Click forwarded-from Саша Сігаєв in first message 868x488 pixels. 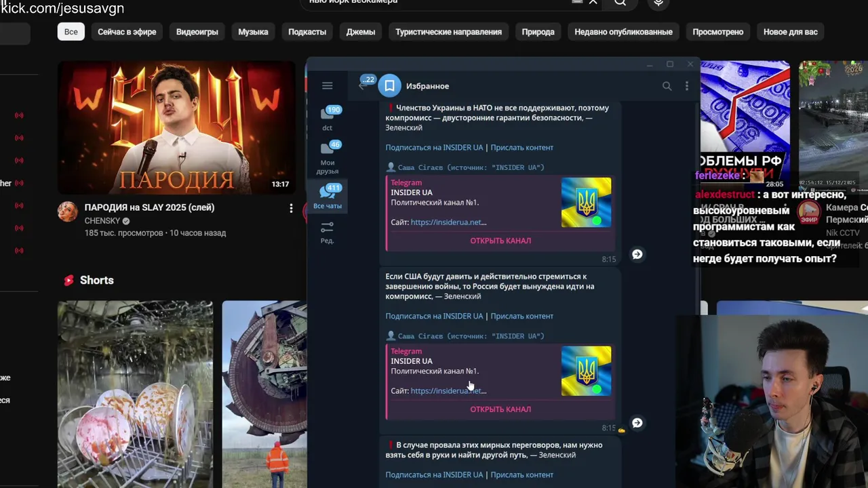click(465, 167)
